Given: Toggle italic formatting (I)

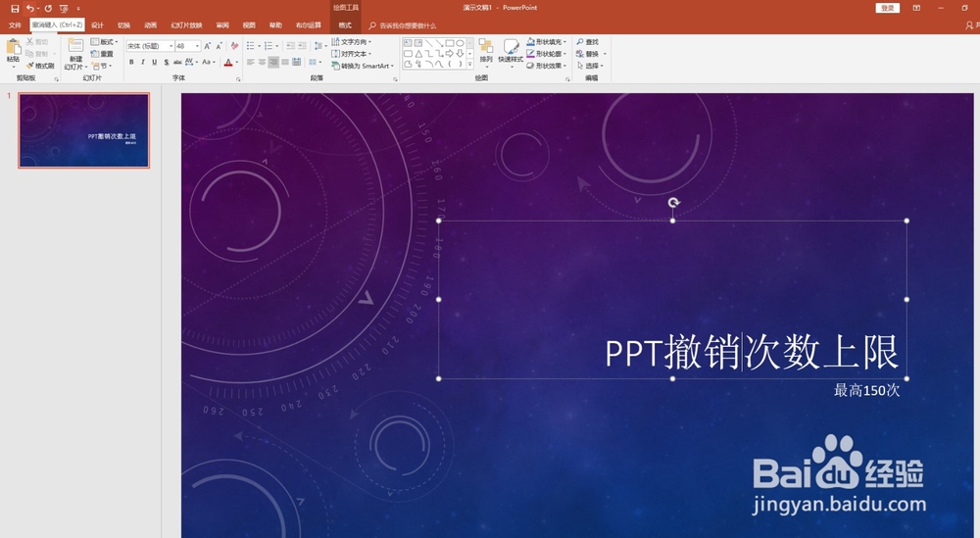Looking at the screenshot, I should pos(143,62).
